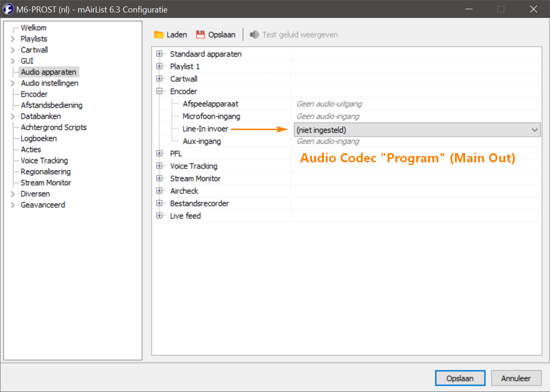550x392 pixels.
Task: Open Stream Monitor in sidebar
Action: click(46, 183)
